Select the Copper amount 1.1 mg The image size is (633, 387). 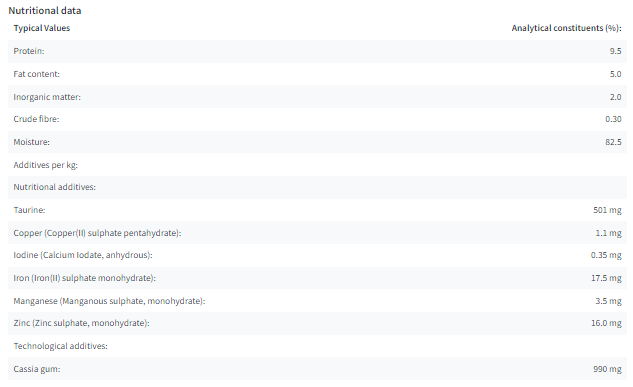[x=608, y=233]
